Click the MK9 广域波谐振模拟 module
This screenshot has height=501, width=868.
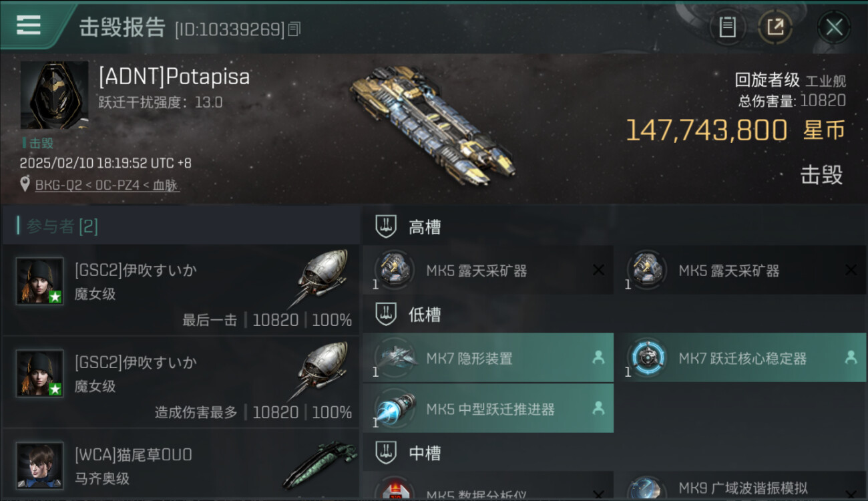point(740,487)
